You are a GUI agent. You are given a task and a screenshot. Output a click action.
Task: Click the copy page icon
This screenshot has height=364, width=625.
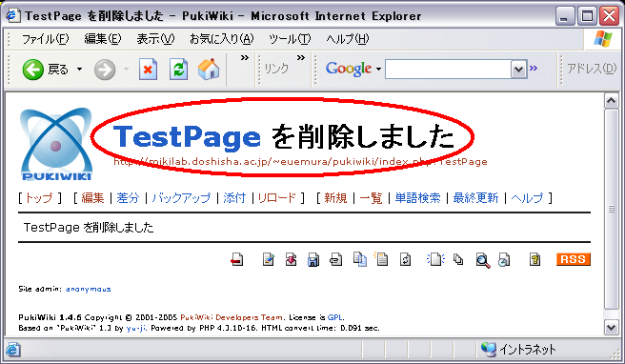(x=360, y=259)
